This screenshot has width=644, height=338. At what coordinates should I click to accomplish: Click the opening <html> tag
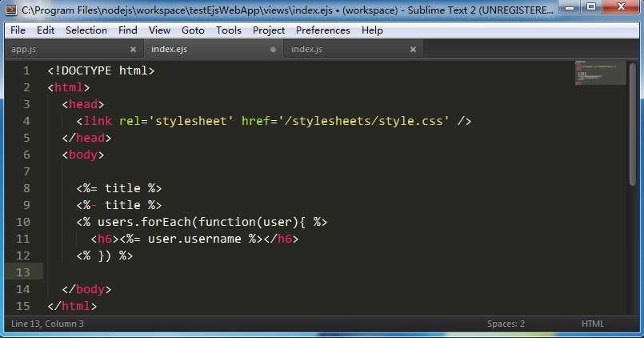click(x=69, y=87)
